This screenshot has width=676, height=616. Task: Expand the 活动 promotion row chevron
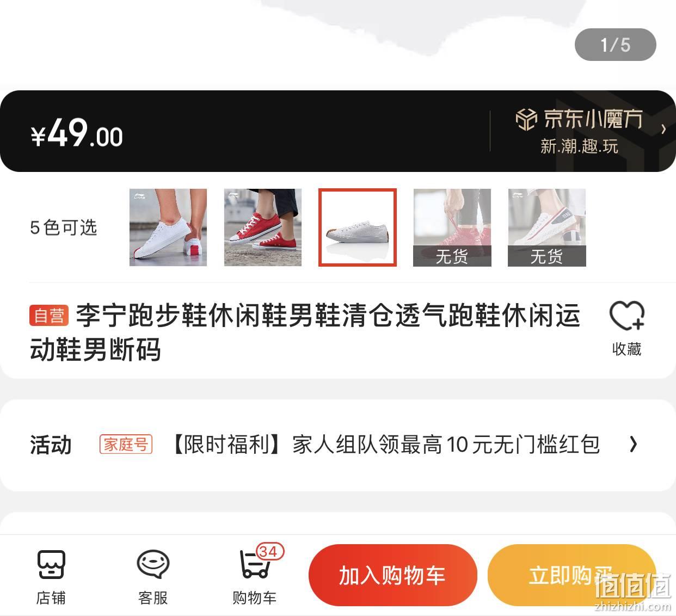(632, 445)
